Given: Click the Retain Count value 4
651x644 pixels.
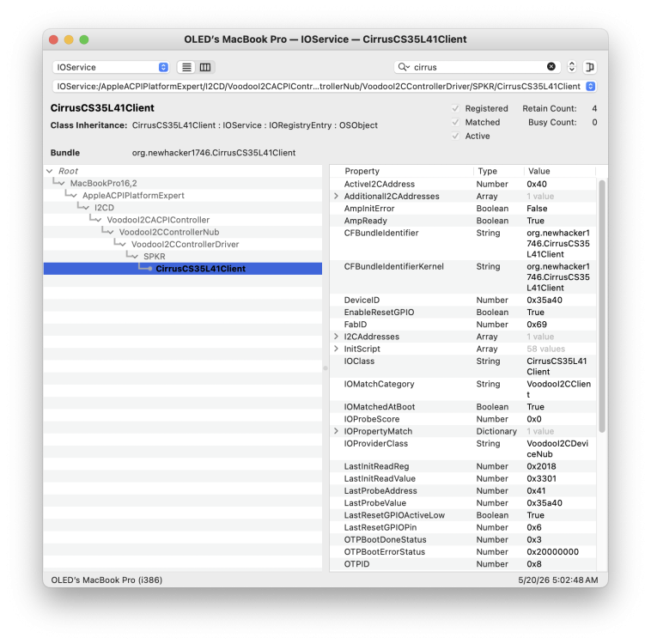Looking at the screenshot, I should coord(594,108).
